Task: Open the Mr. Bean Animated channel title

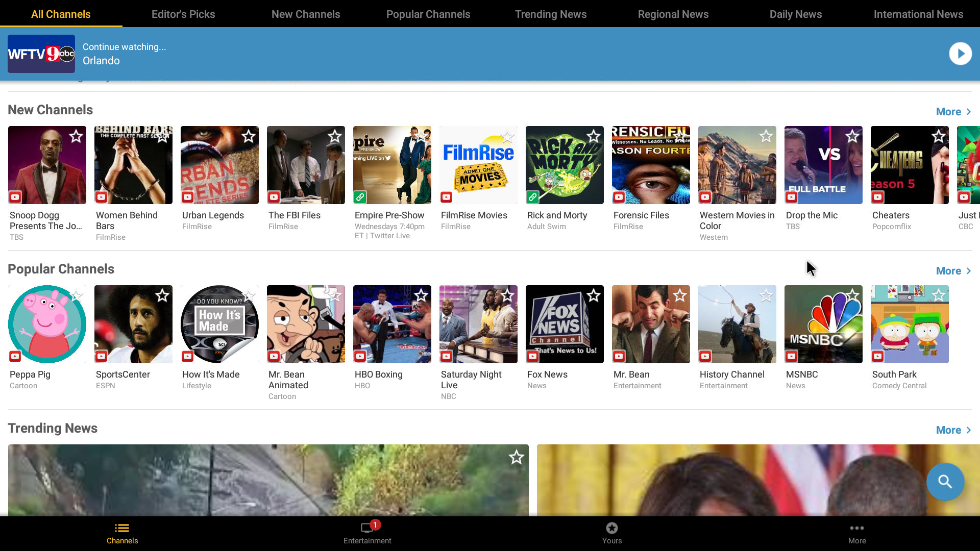Action: [288, 380]
